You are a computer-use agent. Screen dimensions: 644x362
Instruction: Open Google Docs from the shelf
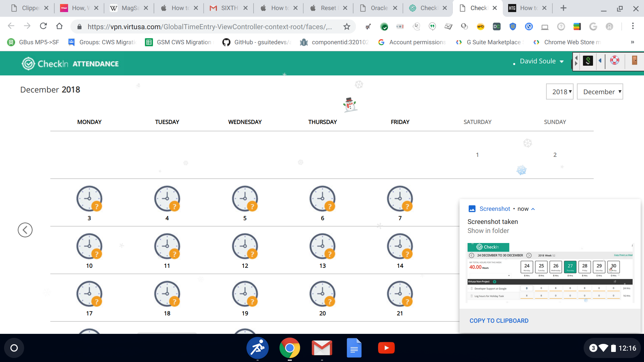[354, 348]
